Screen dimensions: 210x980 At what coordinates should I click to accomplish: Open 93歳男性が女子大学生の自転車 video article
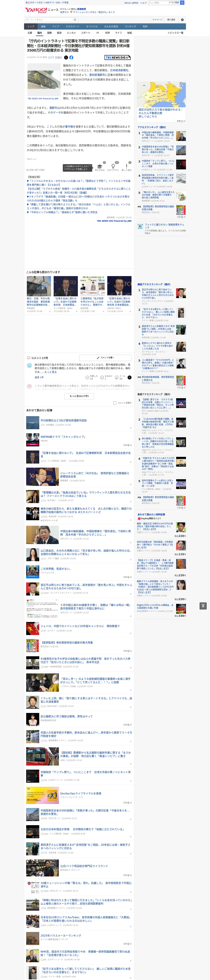85,660
